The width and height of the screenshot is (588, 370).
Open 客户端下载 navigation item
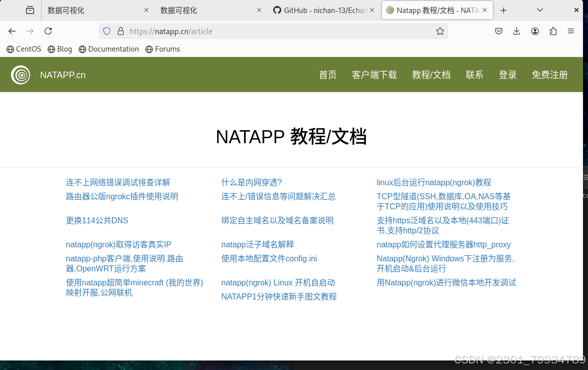(374, 75)
